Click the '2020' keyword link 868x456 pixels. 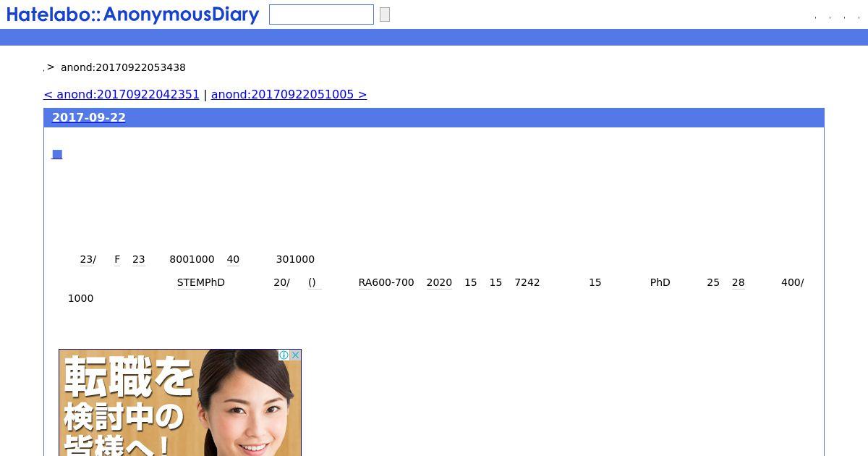click(x=439, y=282)
